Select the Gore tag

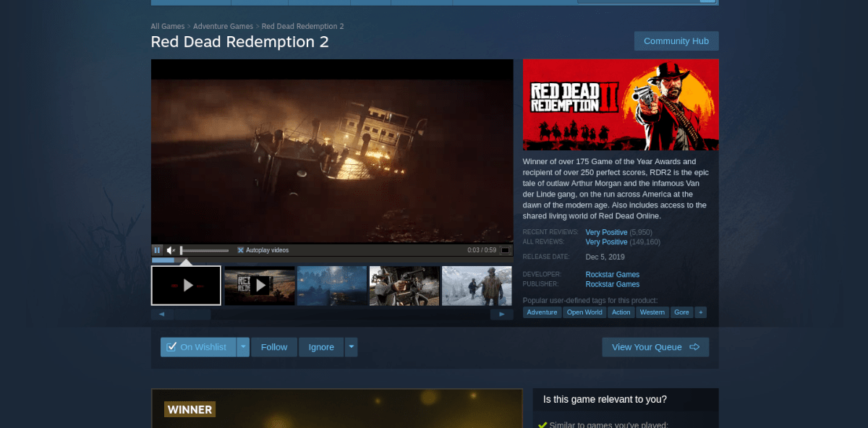point(681,312)
